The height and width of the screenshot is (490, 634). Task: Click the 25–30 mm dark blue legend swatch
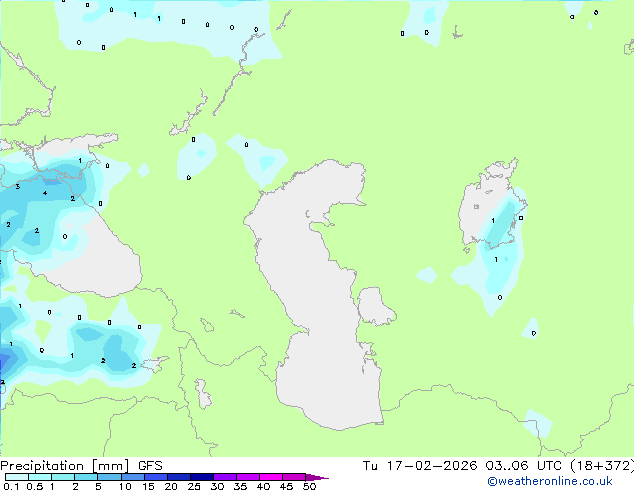pos(201,477)
